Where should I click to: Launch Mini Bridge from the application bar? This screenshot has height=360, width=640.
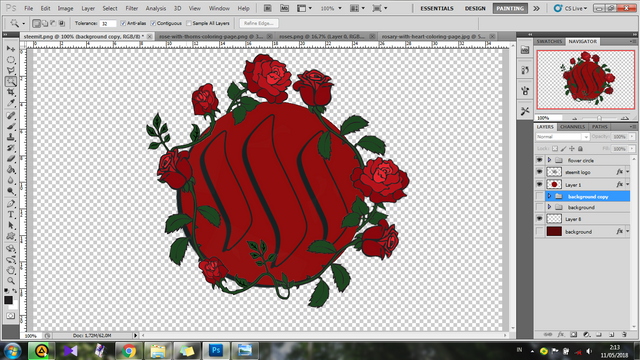[x=284, y=8]
